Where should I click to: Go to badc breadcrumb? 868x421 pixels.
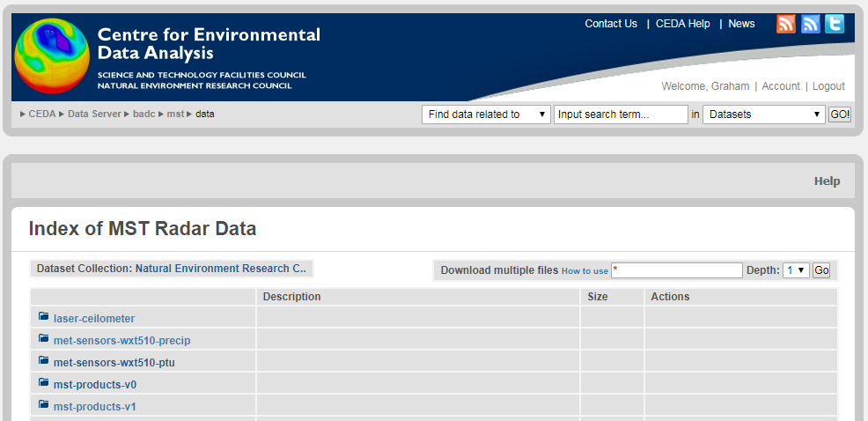pos(143,114)
